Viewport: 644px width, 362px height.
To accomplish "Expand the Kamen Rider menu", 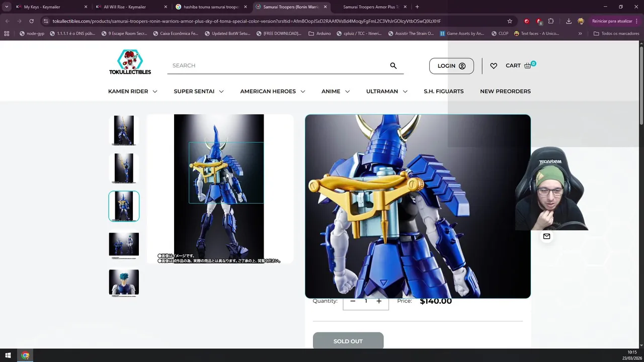I will 132,92.
